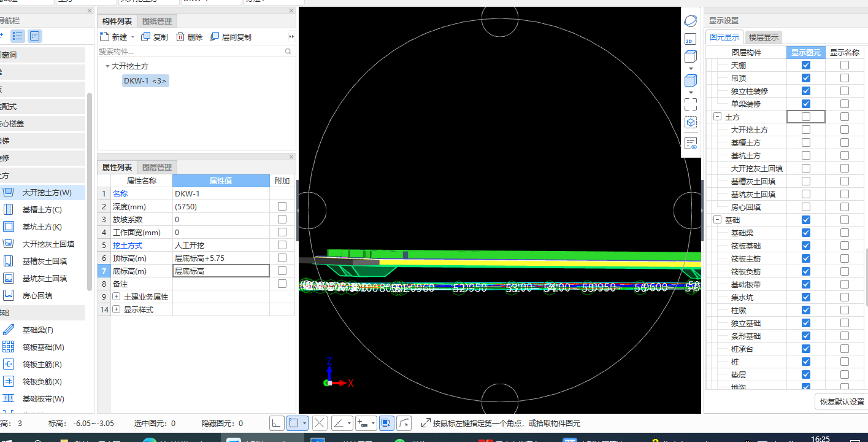868x442 pixels.
Task: Select the DKW-1 <3> component item
Action: [145, 80]
